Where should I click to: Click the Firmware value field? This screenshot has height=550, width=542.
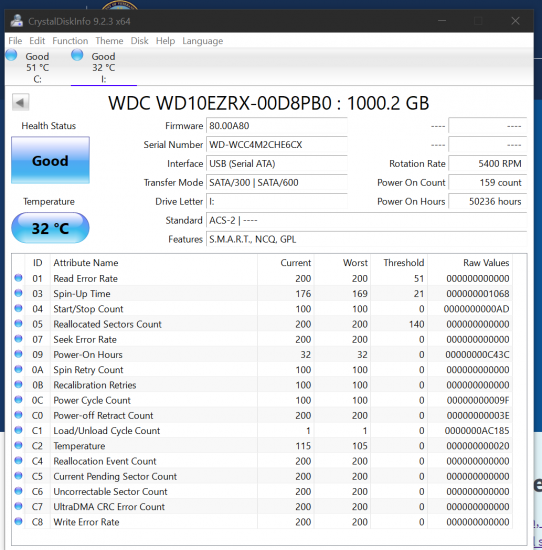pyautogui.click(x=277, y=126)
